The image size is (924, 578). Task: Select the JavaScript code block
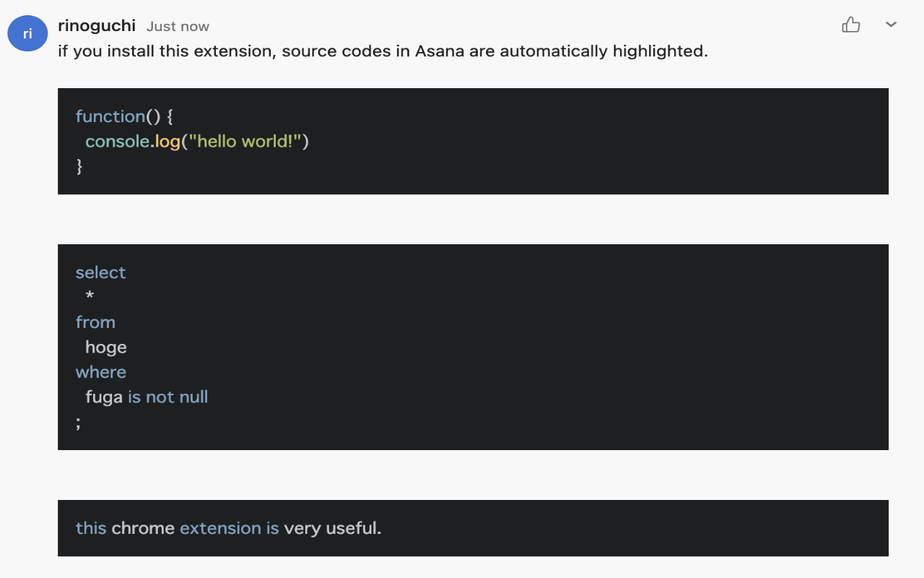[473, 141]
